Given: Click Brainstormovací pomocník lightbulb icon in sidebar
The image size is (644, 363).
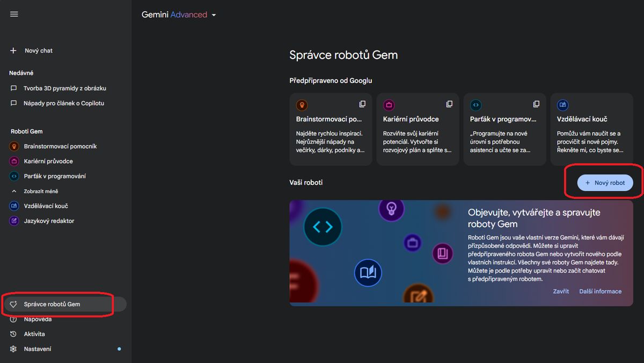Looking at the screenshot, I should pyautogui.click(x=14, y=146).
